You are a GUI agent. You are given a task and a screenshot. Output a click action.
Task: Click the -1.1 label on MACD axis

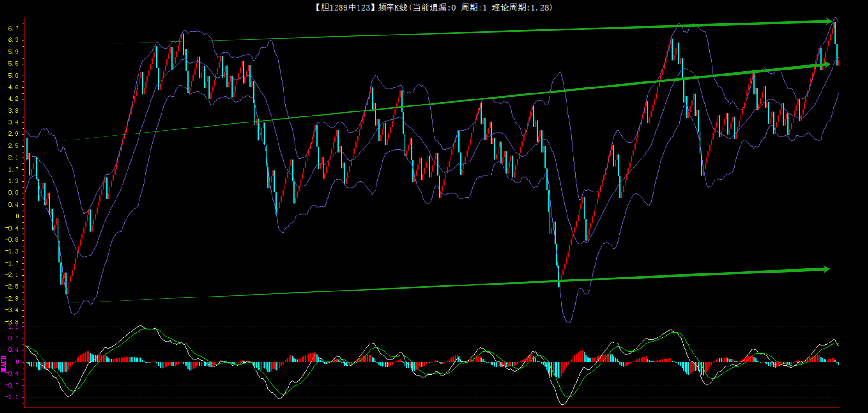(x=12, y=397)
